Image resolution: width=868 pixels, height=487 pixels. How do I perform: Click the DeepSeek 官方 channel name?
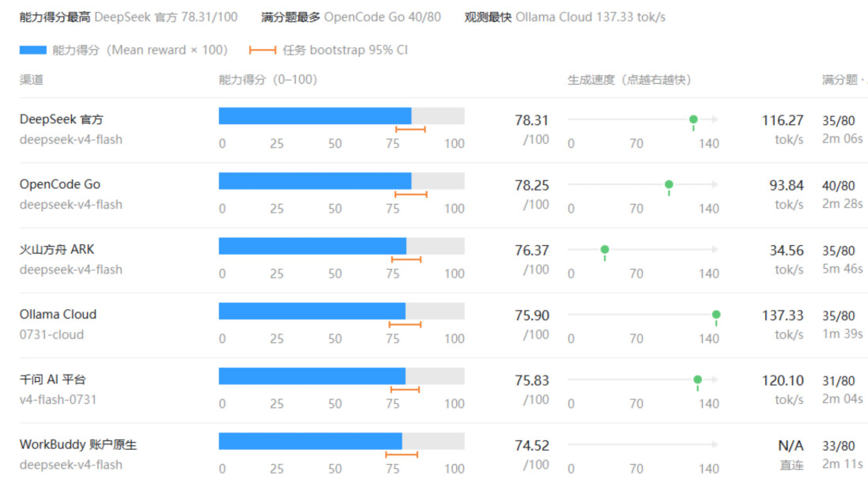[x=61, y=119]
